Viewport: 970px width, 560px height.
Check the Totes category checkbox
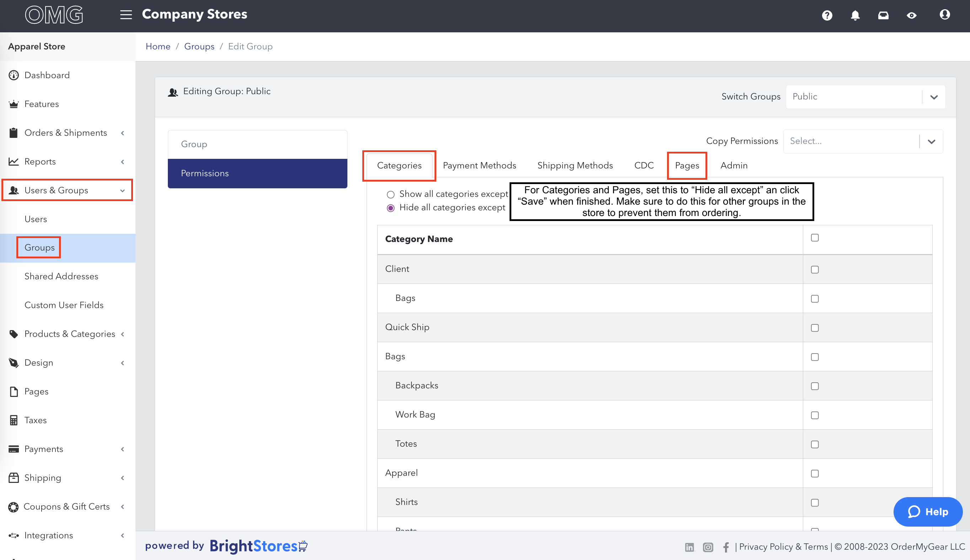point(815,444)
